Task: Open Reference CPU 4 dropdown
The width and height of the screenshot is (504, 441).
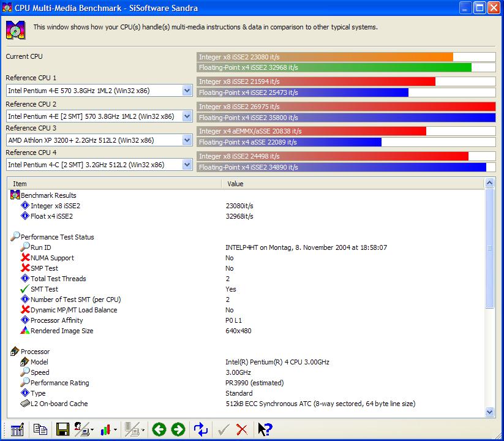Action: (187, 165)
